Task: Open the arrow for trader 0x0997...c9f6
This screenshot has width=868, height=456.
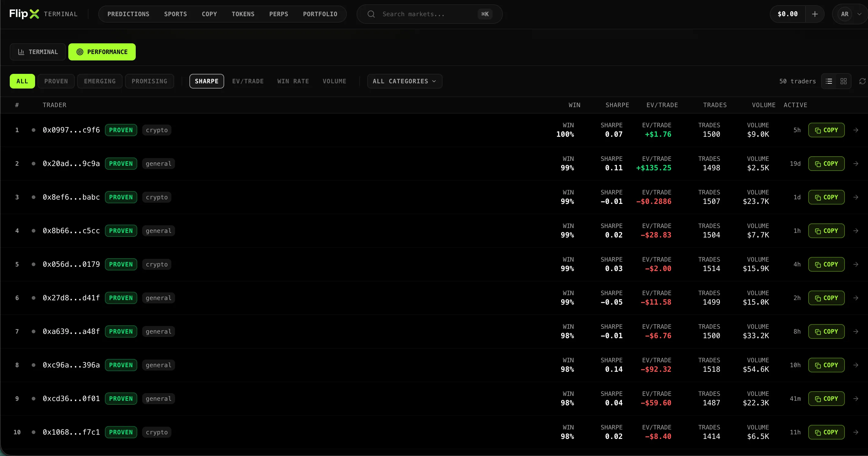Action: pyautogui.click(x=855, y=130)
